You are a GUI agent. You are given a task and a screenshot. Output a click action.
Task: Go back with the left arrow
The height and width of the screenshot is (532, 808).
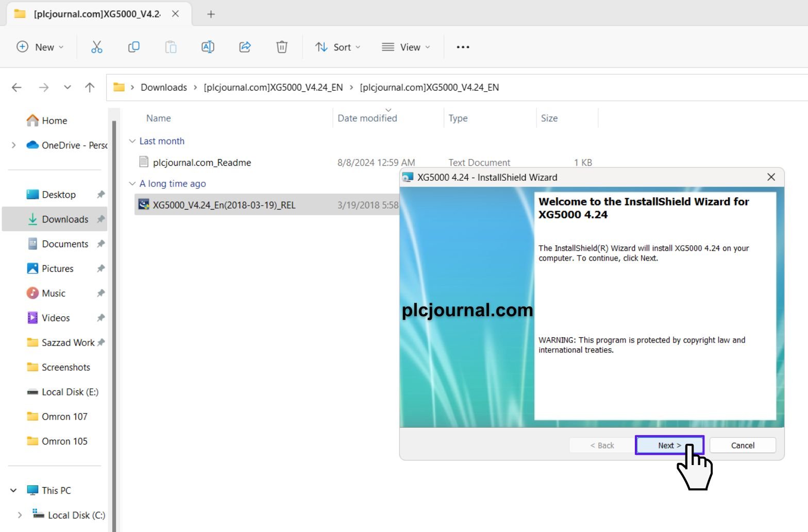click(16, 88)
